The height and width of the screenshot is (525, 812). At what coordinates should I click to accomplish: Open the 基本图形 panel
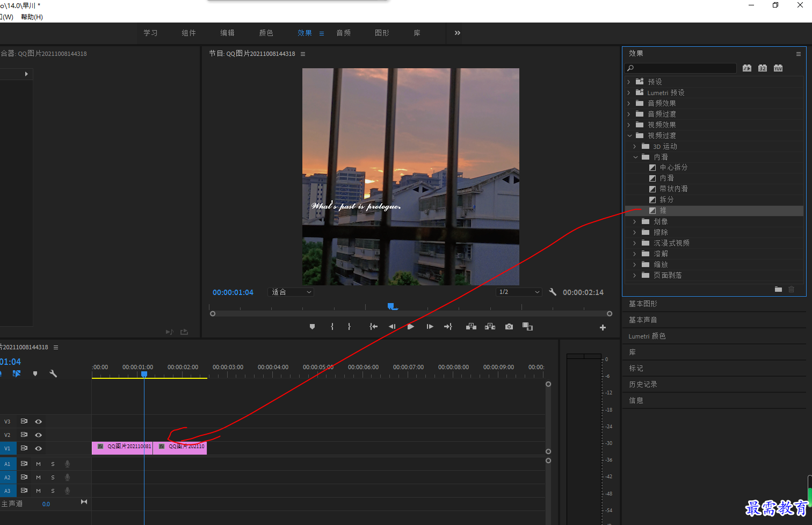643,304
